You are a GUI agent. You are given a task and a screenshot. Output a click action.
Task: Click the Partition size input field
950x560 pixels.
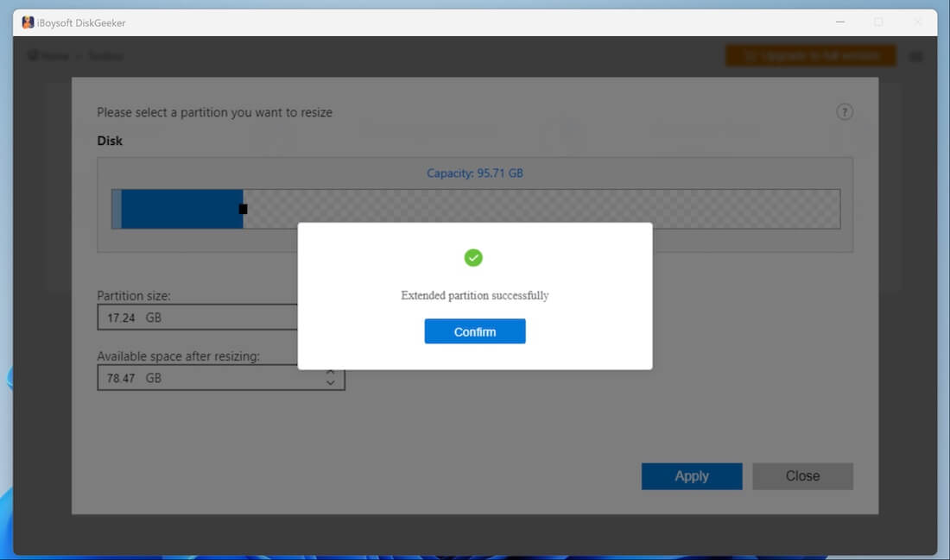(198, 318)
